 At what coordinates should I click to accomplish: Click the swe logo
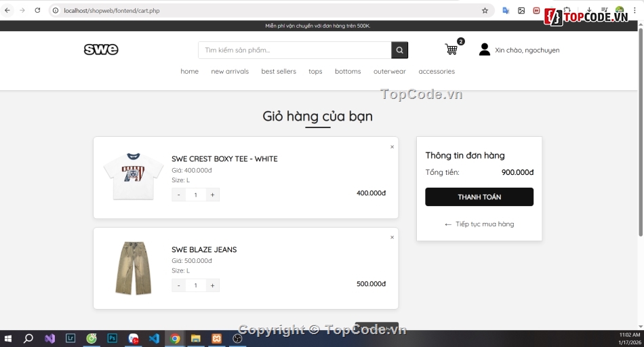point(101,49)
